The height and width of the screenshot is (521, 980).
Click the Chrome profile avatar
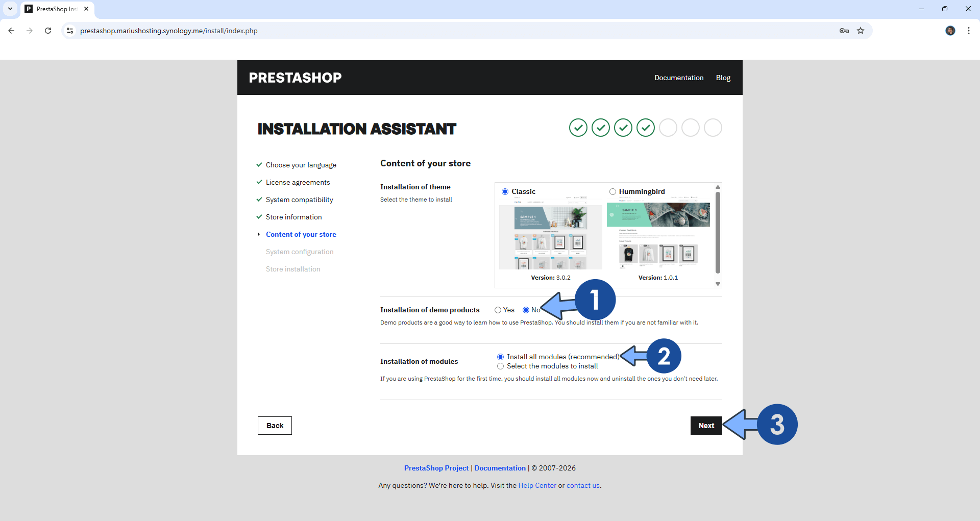950,31
